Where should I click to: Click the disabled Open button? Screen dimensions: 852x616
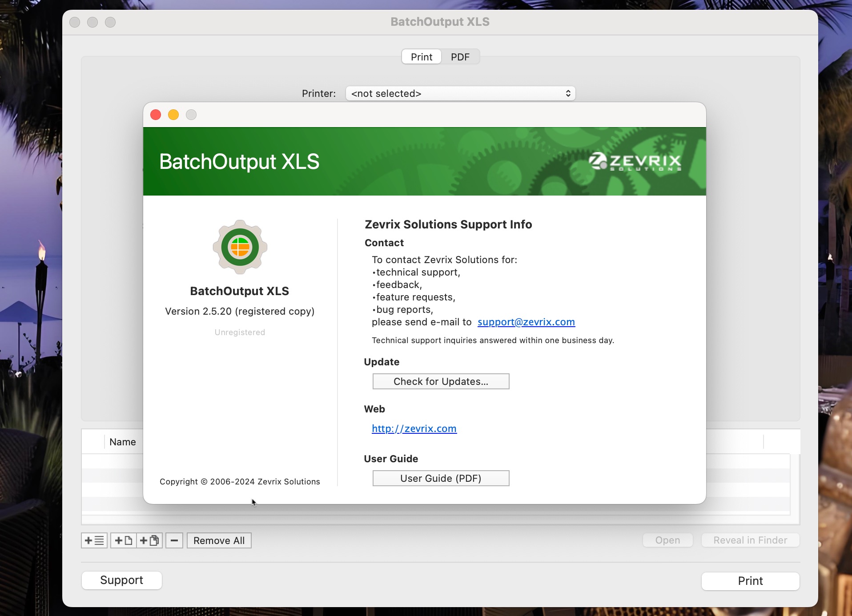coord(667,540)
